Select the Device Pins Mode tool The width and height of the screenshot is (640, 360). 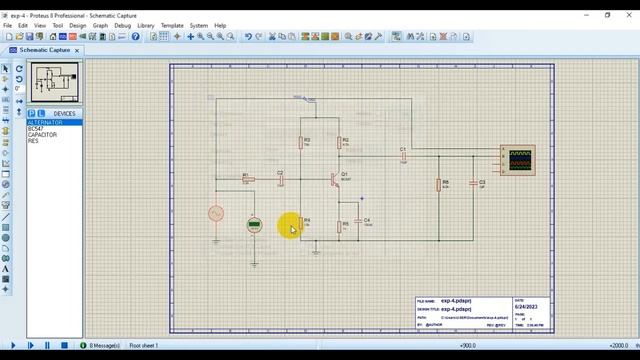click(x=5, y=153)
